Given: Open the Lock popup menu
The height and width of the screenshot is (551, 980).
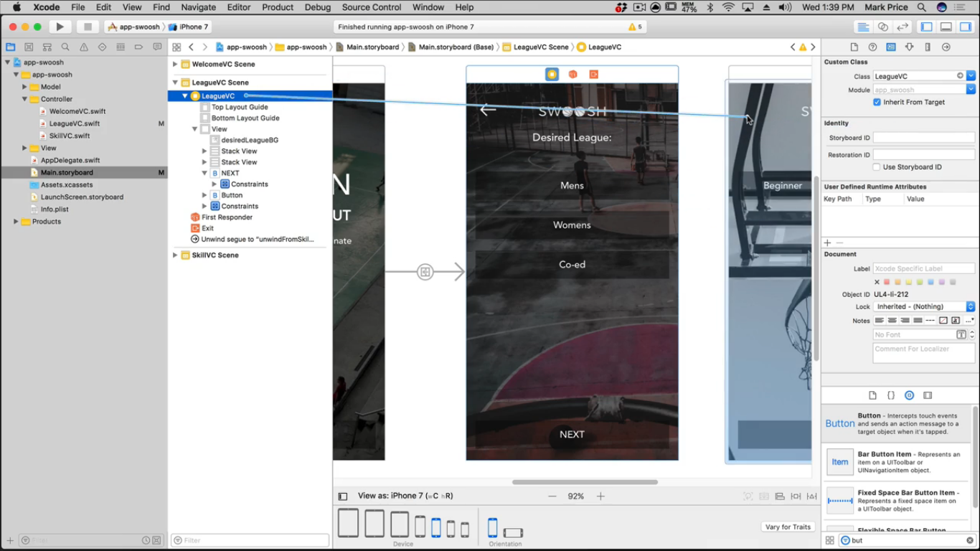Looking at the screenshot, I should [923, 307].
